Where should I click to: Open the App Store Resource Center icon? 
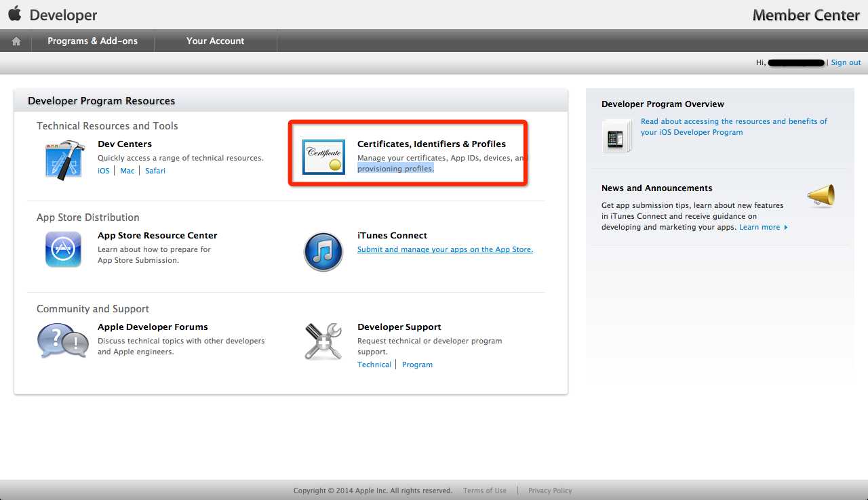pos(64,249)
